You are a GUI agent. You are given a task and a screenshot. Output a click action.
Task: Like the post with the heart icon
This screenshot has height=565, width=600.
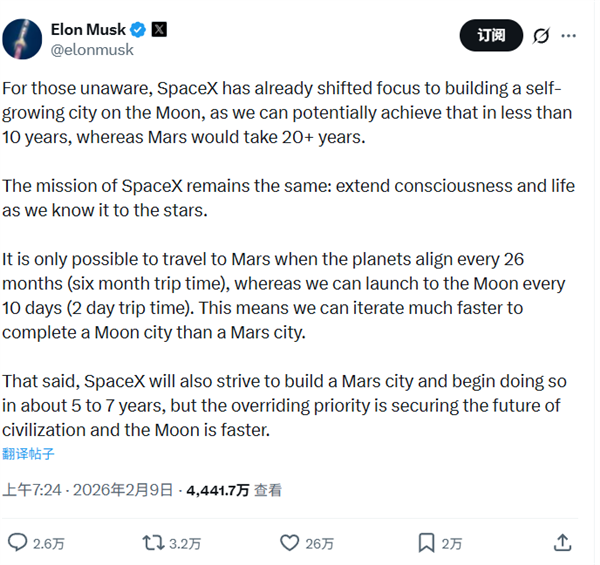pyautogui.click(x=289, y=543)
